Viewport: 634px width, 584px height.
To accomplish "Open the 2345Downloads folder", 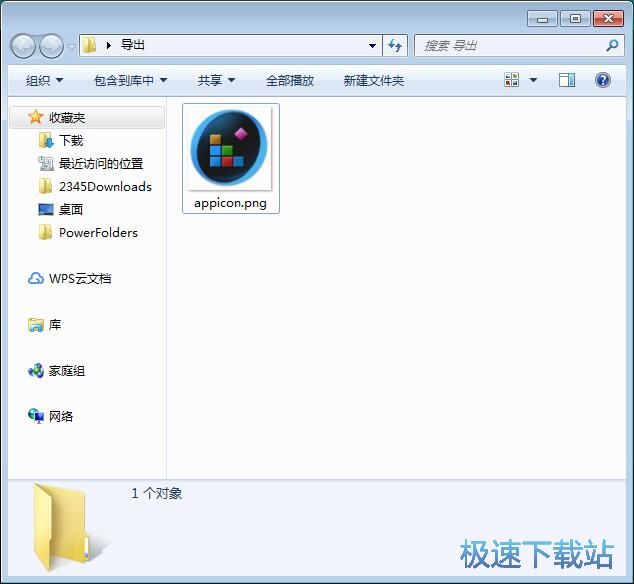I will coord(105,186).
